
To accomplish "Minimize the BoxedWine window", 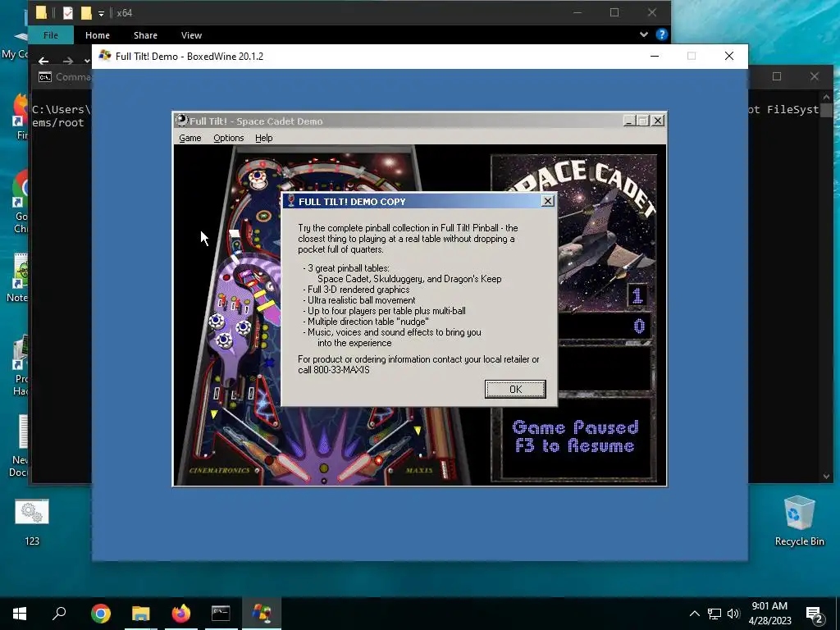I will [654, 57].
